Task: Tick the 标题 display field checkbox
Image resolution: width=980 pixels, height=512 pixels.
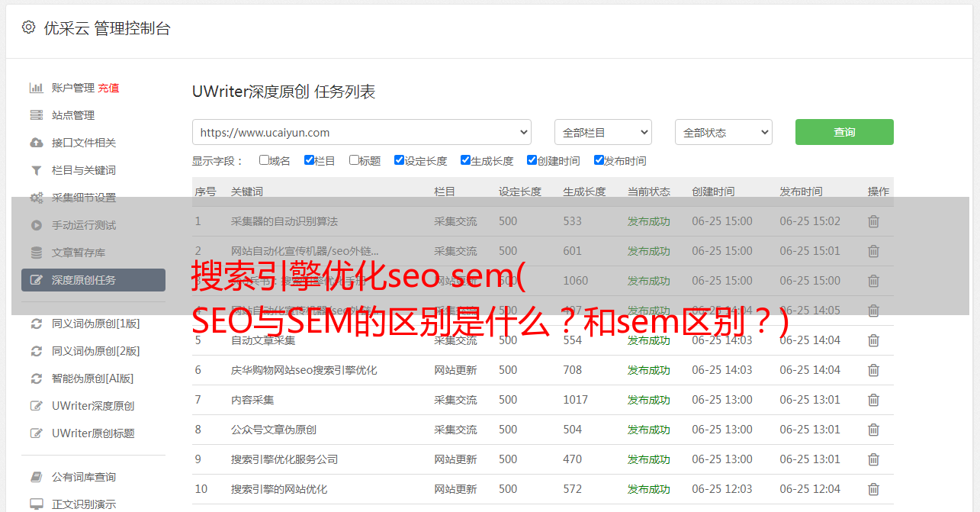Action: pos(354,160)
